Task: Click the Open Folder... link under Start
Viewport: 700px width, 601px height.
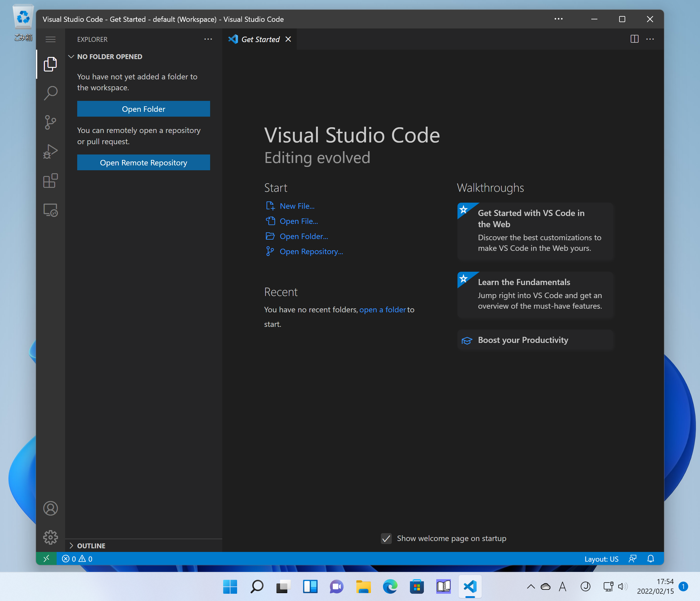Action: [304, 236]
